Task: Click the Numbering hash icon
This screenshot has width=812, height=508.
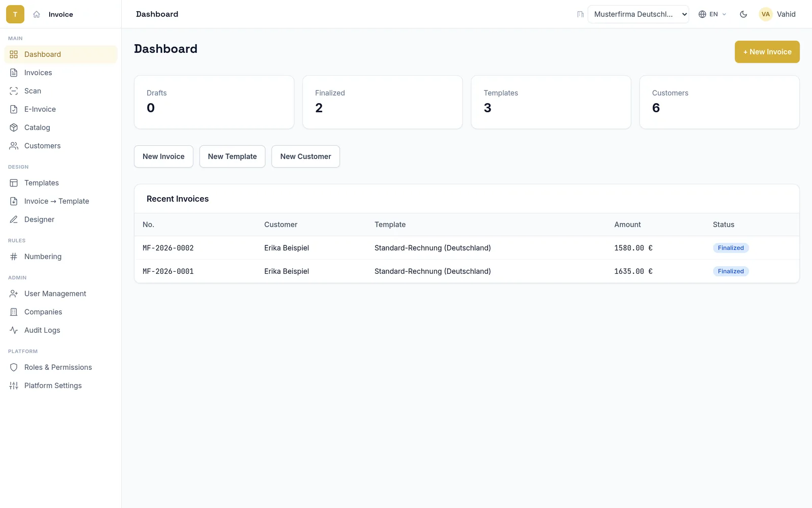Action: pyautogui.click(x=14, y=257)
